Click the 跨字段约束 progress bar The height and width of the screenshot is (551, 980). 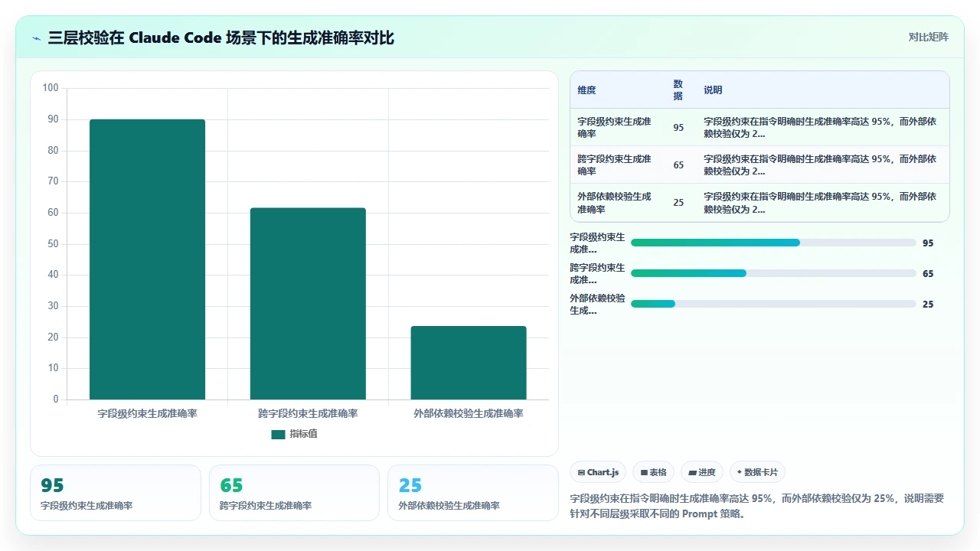(x=773, y=273)
